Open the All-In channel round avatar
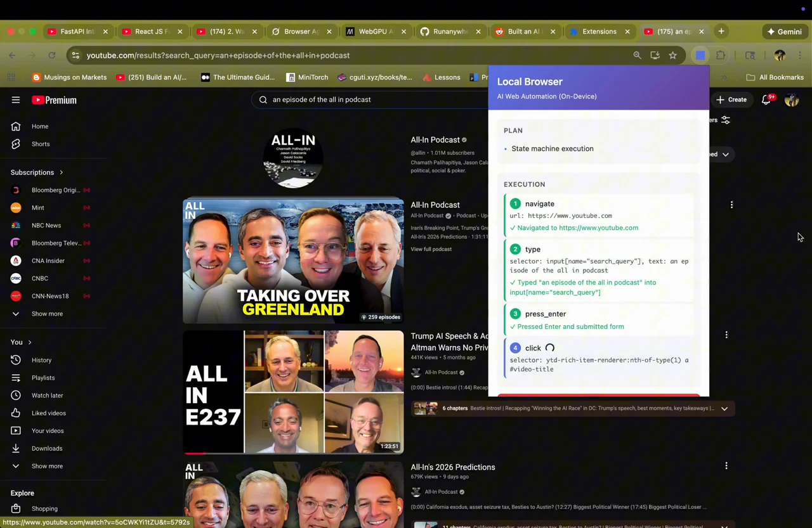Screen dimensions: 812x528 [x=293, y=158]
